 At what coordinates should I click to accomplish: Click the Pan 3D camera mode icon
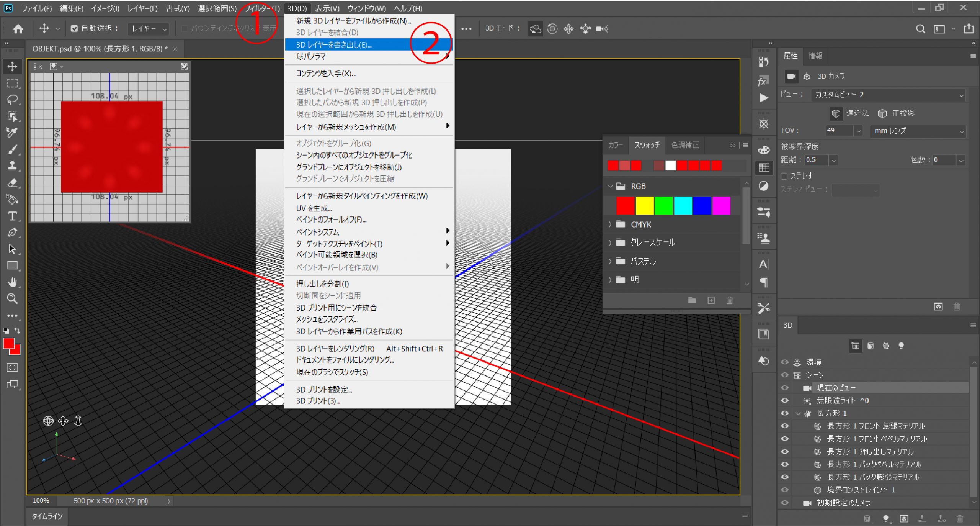click(569, 29)
